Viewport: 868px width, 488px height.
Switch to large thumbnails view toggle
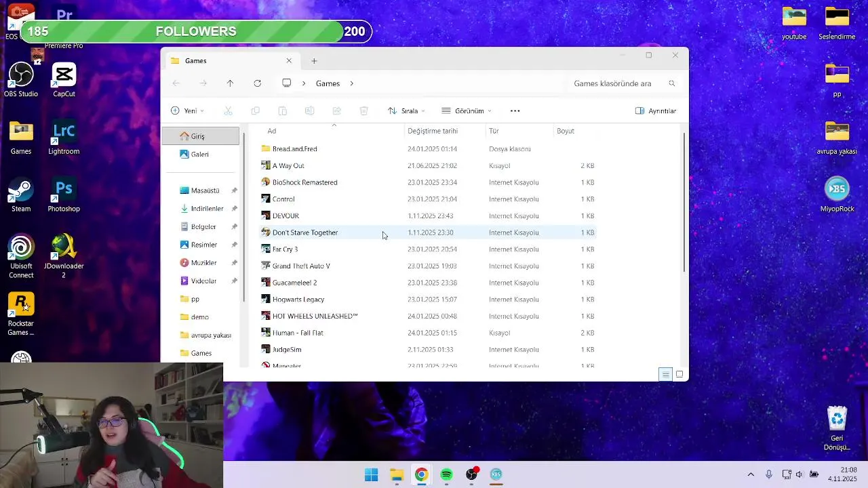[679, 374]
